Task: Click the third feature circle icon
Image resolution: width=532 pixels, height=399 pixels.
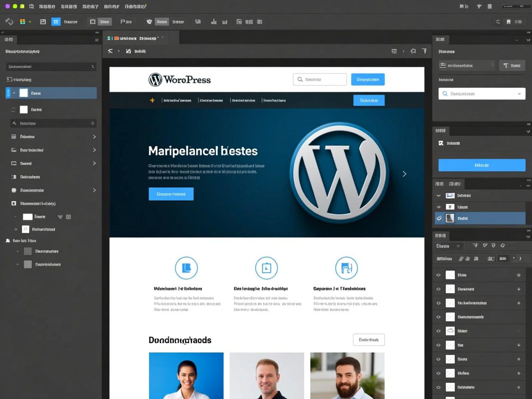Action: coord(346,268)
